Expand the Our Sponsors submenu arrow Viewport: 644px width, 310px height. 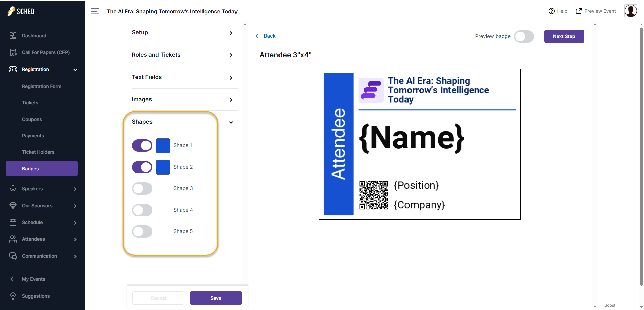click(75, 206)
